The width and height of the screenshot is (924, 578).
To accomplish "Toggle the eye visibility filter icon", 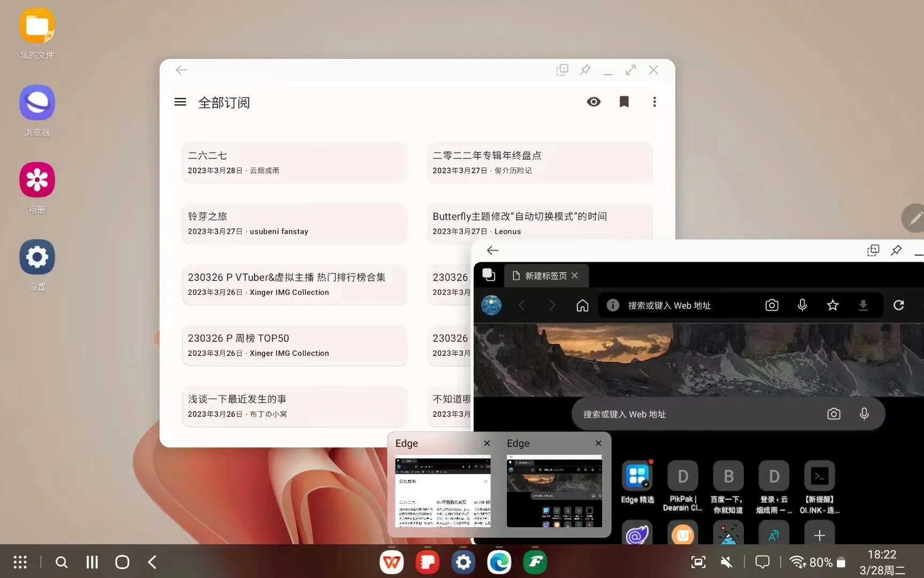I will pyautogui.click(x=594, y=102).
